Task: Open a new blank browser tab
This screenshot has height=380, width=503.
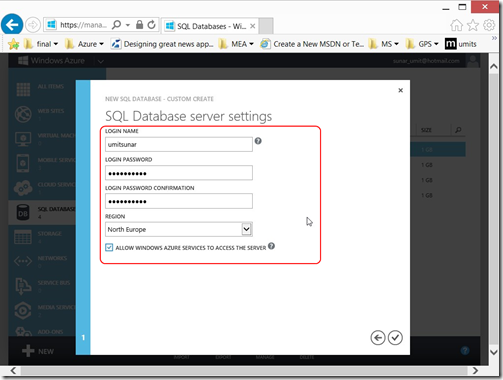Action: [266, 26]
